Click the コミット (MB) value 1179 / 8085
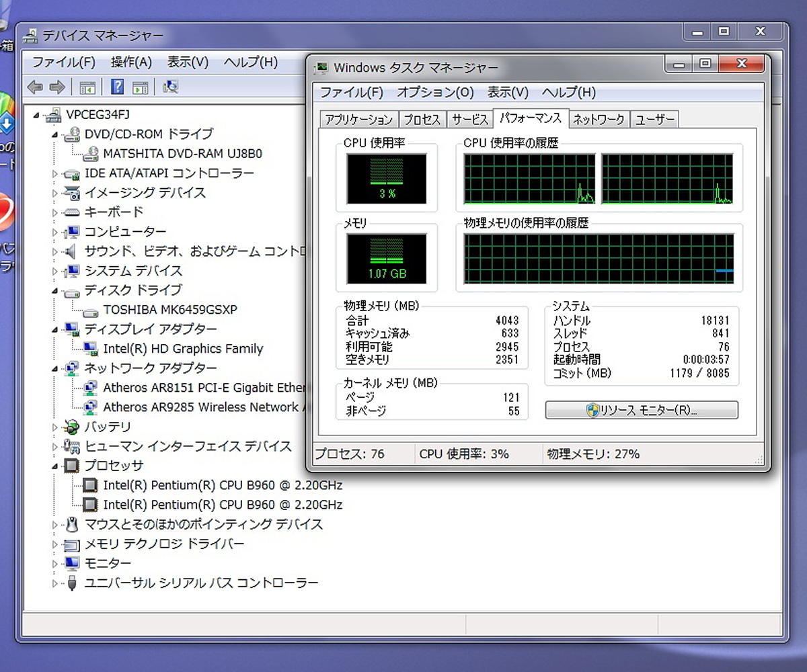 tap(699, 374)
